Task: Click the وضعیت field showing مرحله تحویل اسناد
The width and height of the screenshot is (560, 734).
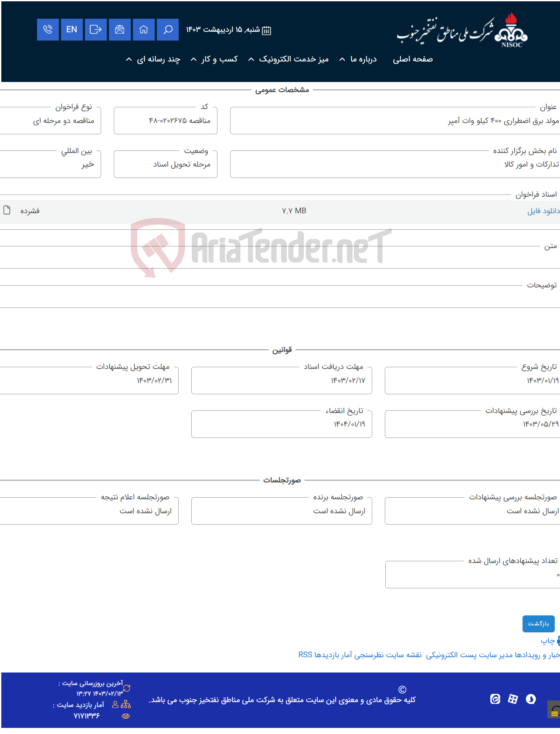Action: pyautogui.click(x=166, y=164)
